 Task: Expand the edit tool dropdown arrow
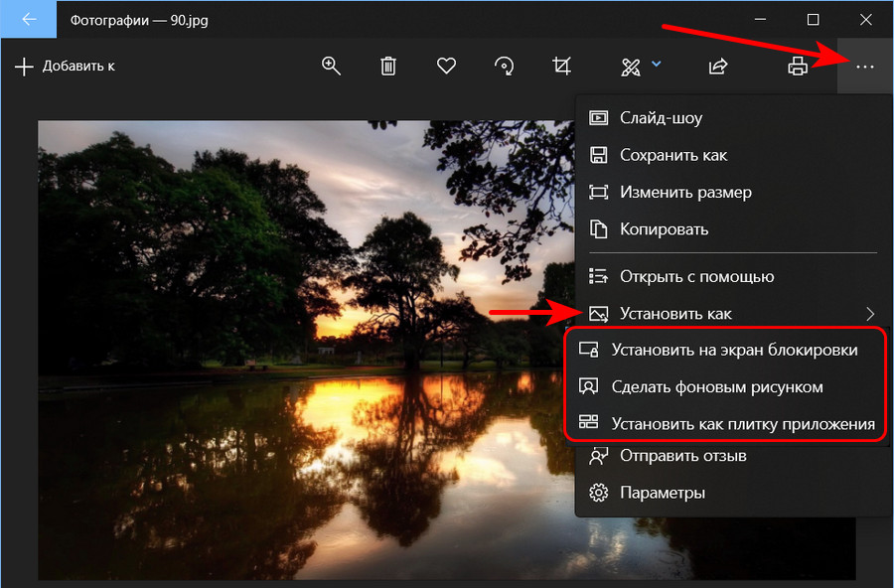(657, 66)
